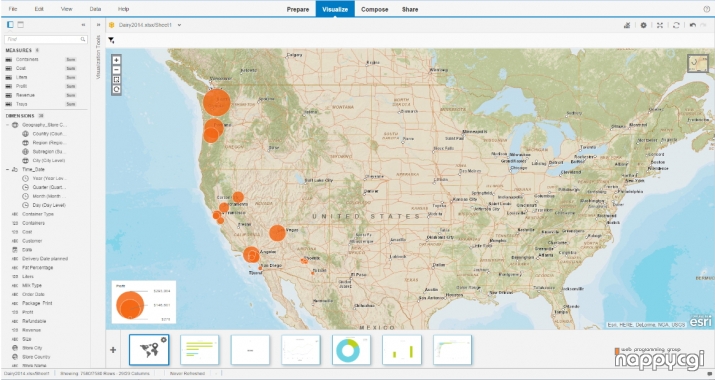Zoom in on the map
This screenshot has height=380, width=715.
pyautogui.click(x=116, y=60)
